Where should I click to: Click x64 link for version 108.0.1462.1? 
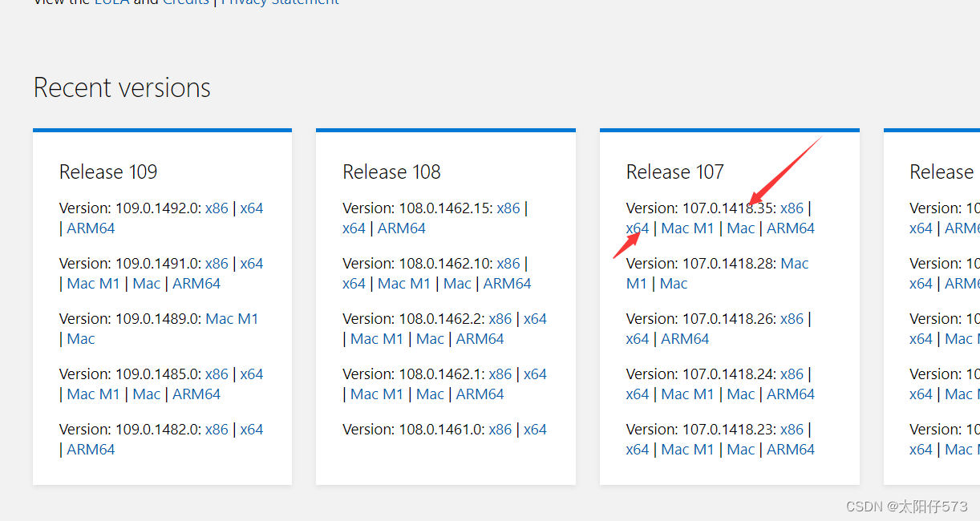[x=535, y=374]
